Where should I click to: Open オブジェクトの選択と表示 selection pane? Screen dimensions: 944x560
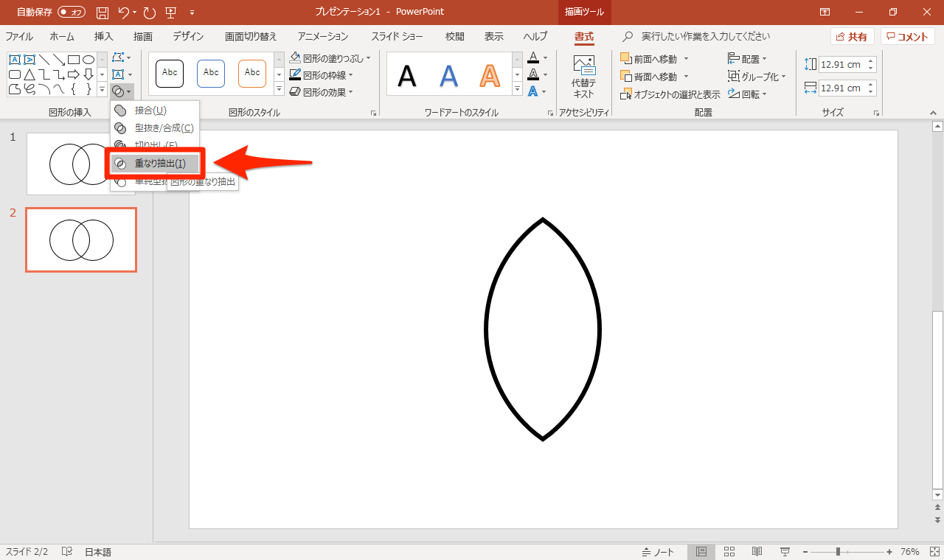coord(670,94)
